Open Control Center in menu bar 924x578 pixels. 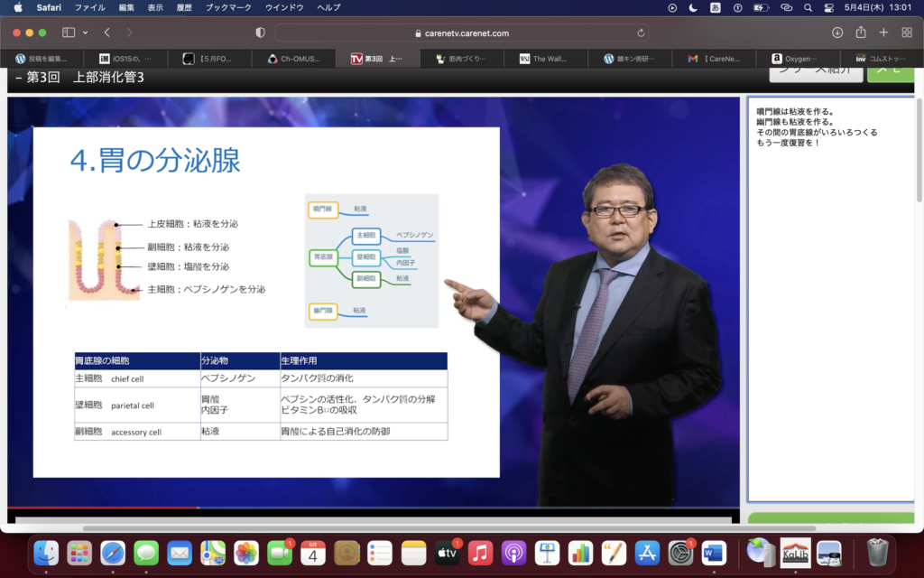[x=829, y=7]
